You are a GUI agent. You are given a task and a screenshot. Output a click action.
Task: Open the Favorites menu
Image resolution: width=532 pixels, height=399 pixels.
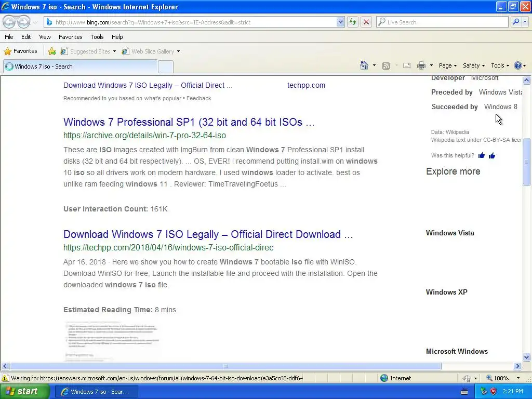tap(70, 37)
